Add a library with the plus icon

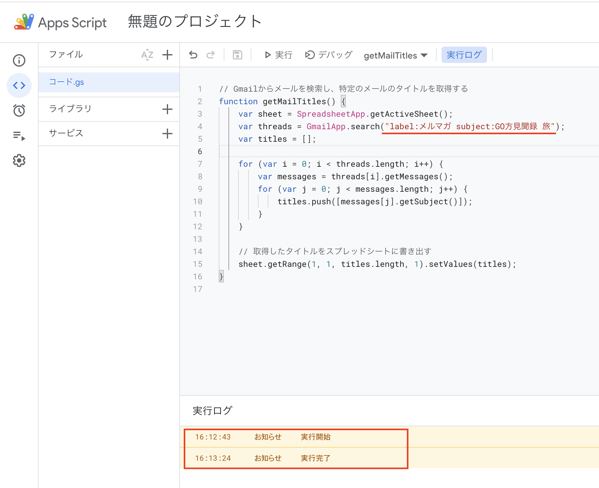pos(167,109)
